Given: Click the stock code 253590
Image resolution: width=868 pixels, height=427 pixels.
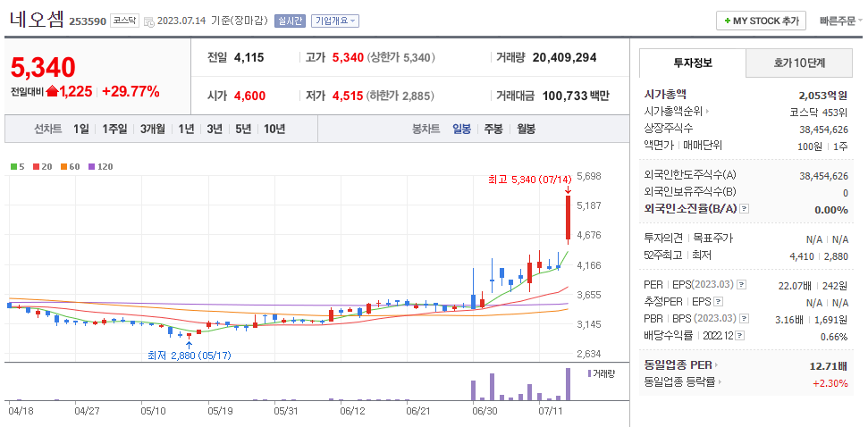Looking at the screenshot, I should click(x=88, y=21).
